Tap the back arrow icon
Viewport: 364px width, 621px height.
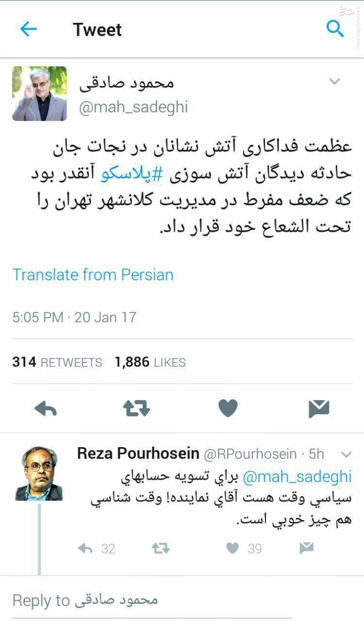29,29
